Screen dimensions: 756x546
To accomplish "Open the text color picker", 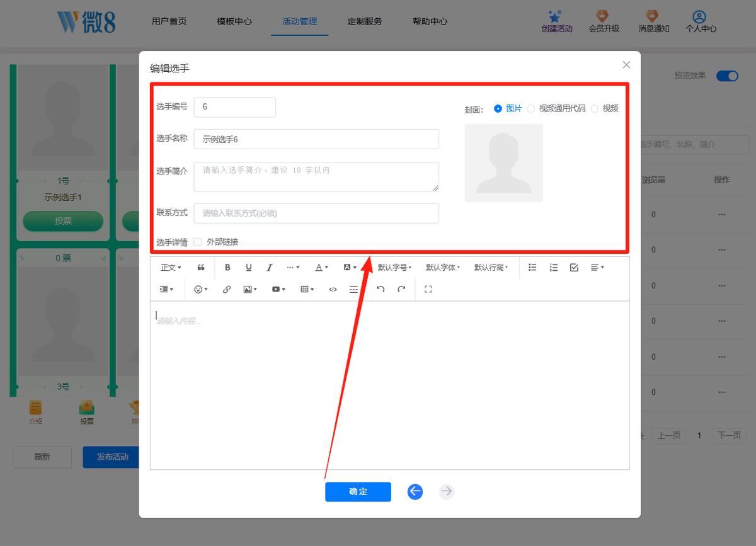I will tap(322, 268).
